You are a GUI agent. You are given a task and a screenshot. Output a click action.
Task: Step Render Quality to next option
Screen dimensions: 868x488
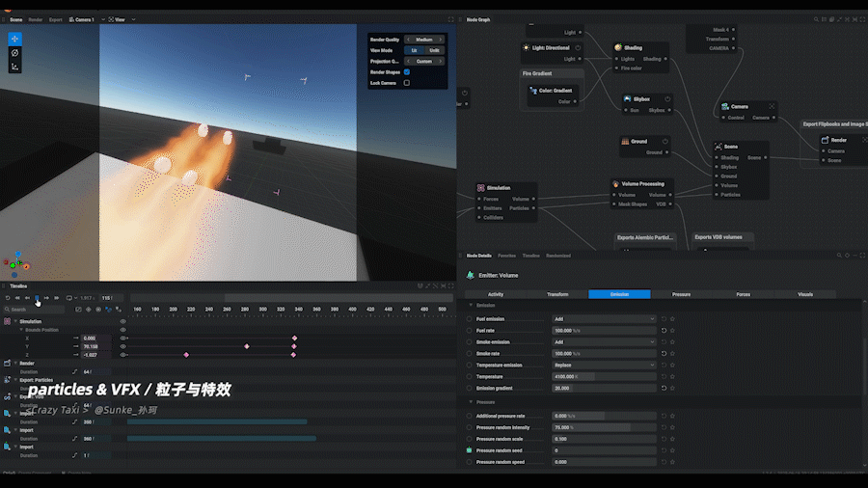tap(441, 40)
